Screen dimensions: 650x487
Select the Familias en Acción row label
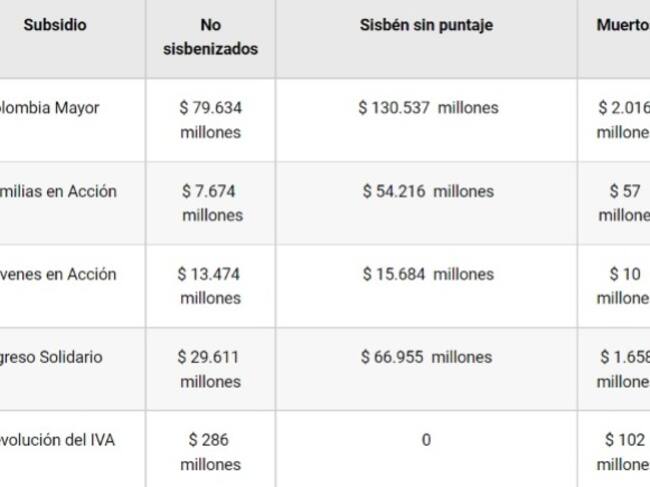[x=58, y=191]
